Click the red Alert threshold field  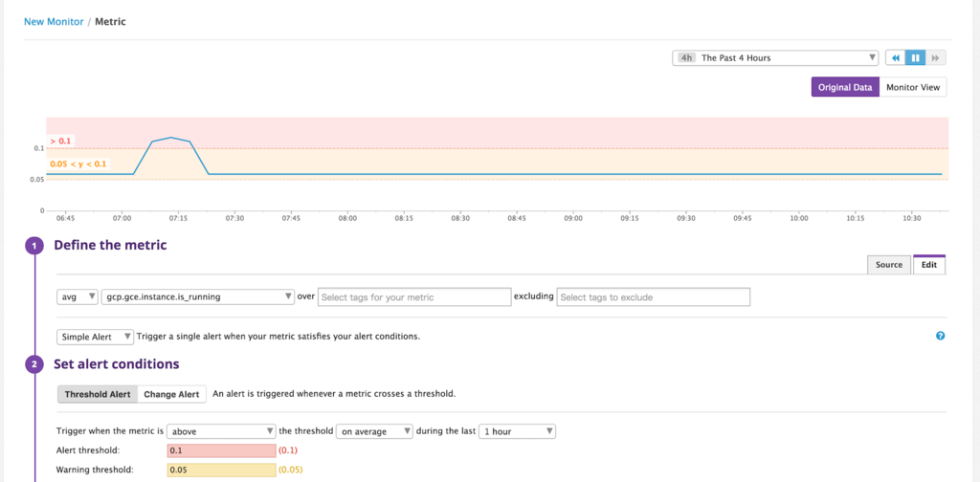221,450
